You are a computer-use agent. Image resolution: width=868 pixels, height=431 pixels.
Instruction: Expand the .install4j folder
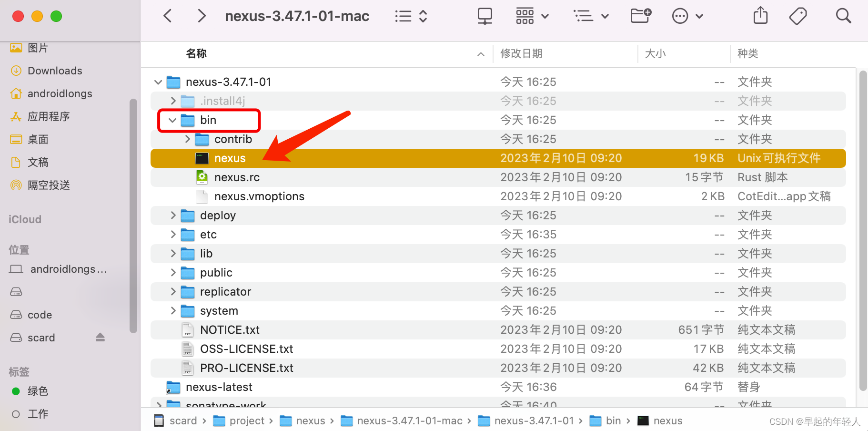click(173, 101)
